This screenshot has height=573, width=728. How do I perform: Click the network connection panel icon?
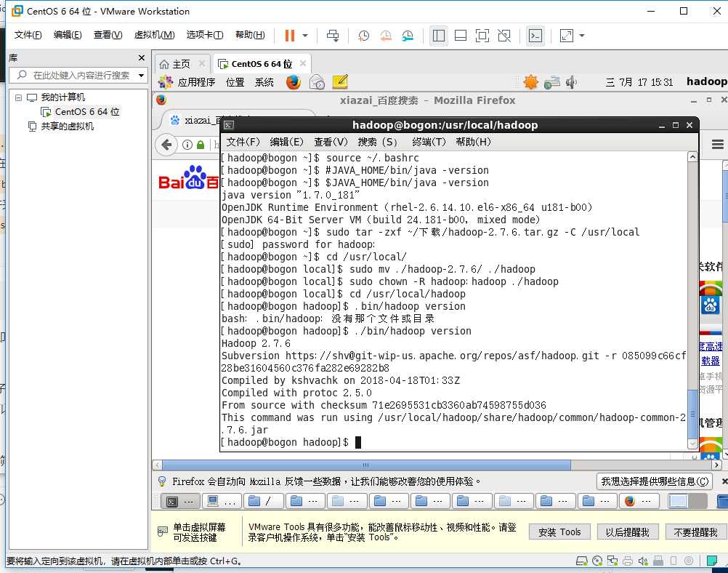click(552, 83)
